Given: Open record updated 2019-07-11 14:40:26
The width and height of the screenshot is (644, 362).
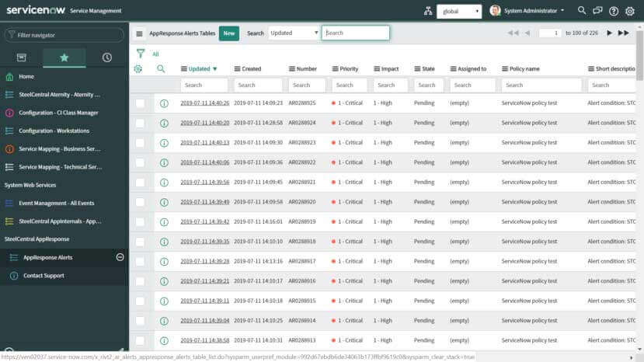Looking at the screenshot, I should pos(205,103).
